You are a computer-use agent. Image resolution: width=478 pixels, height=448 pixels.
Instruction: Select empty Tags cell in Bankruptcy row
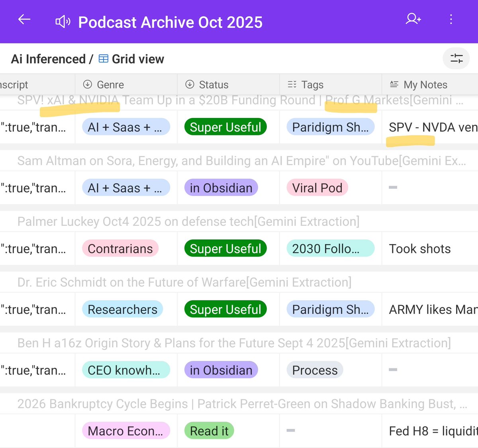(x=331, y=430)
